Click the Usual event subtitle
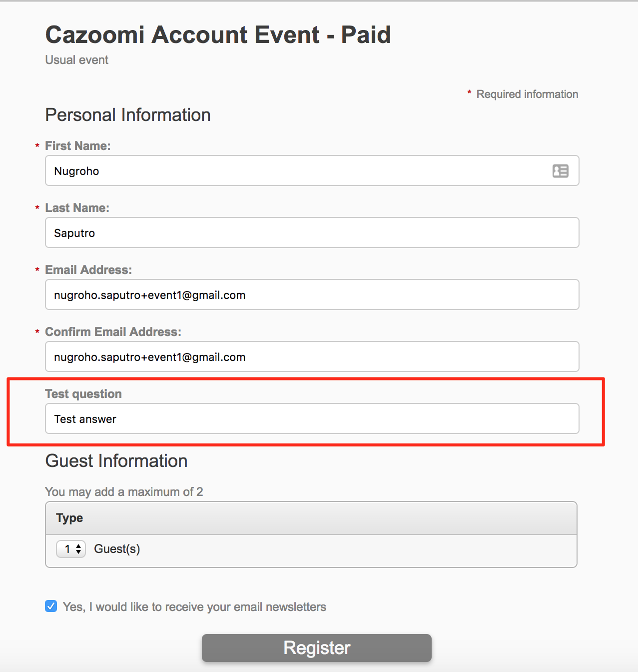 [x=77, y=60]
